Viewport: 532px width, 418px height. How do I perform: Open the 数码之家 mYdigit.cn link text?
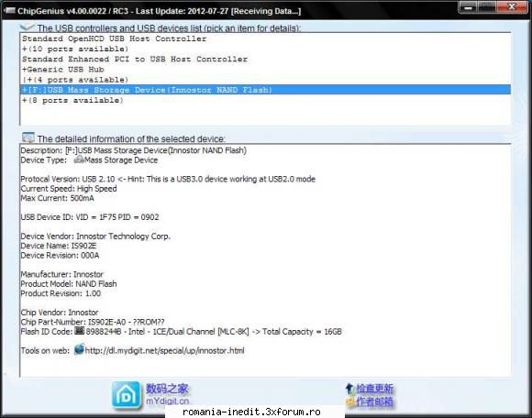click(167, 394)
